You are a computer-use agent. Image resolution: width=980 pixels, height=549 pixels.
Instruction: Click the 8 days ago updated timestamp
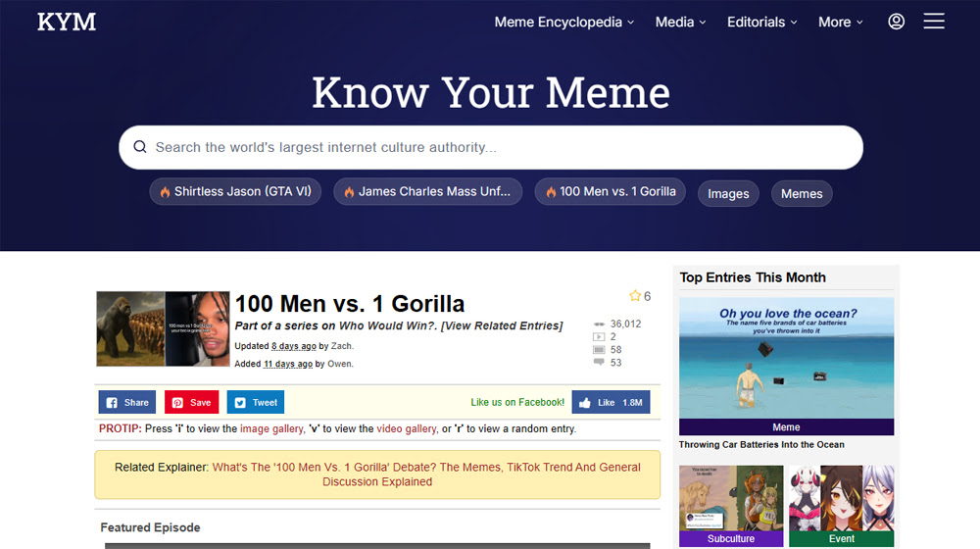click(x=294, y=346)
